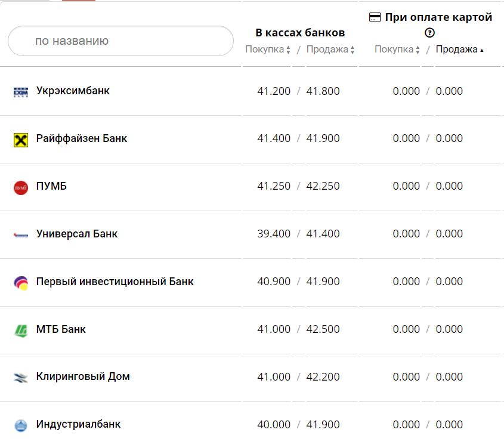Open the МТБ Банк link
The image size is (504, 442).
(x=61, y=329)
